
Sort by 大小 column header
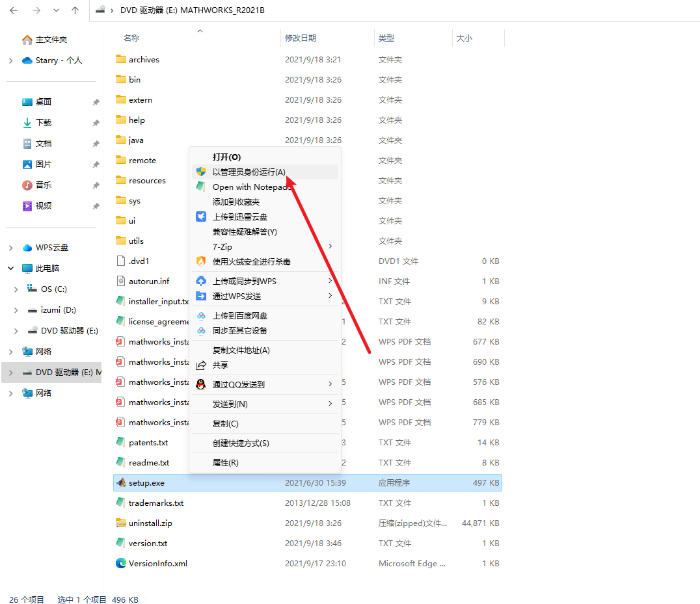click(x=464, y=38)
